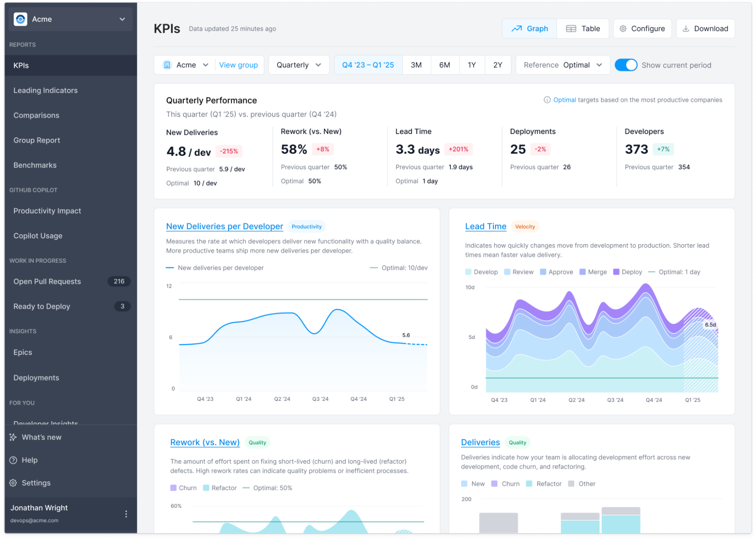Open Settings from the sidebar

click(x=36, y=483)
